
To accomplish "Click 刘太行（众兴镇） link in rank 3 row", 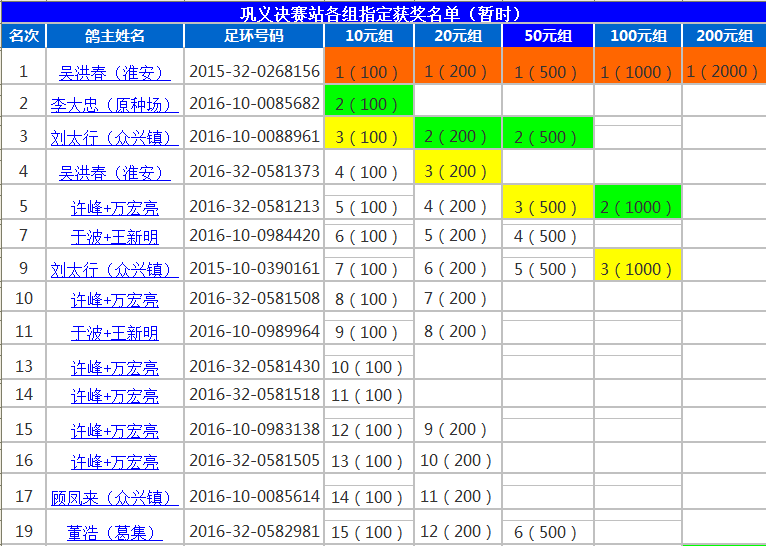I will point(114,137).
